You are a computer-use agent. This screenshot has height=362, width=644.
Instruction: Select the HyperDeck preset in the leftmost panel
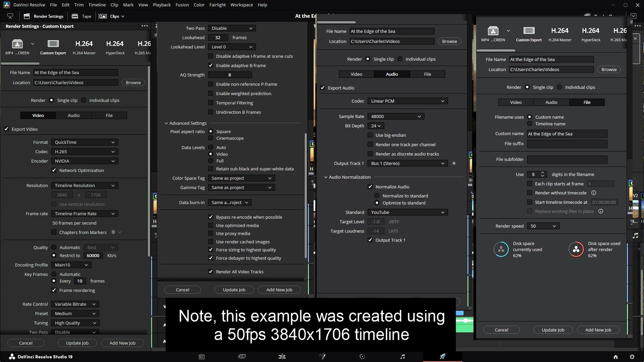click(115, 47)
